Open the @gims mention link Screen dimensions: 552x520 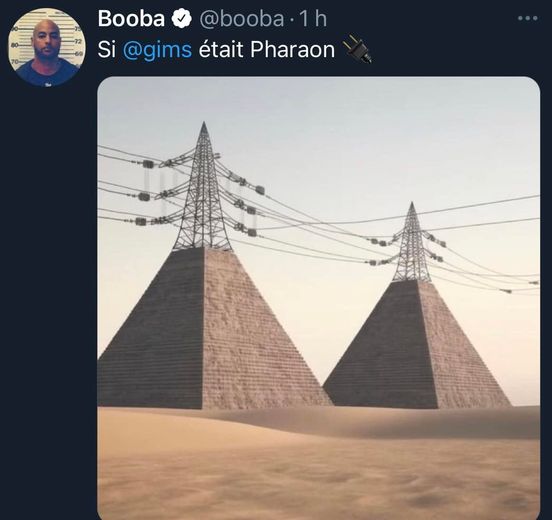[157, 50]
